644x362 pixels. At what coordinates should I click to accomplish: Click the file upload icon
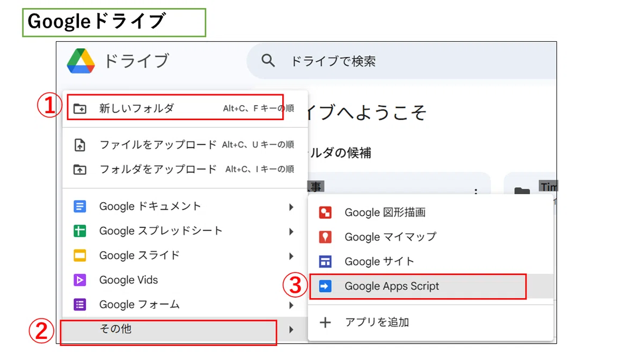(x=79, y=145)
